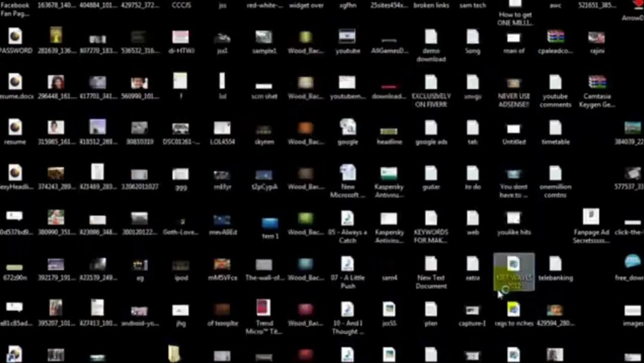Screen dimensions: 644x363
Task: Click the of template icon
Action: tap(222, 309)
